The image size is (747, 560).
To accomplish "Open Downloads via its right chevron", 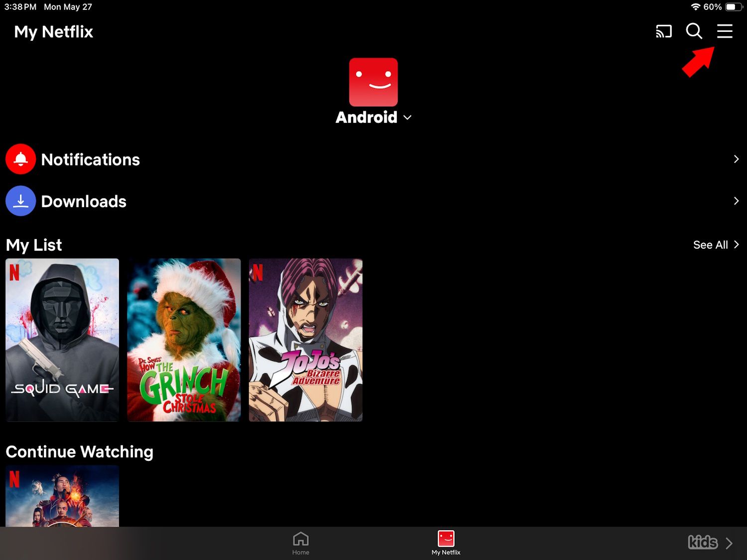I will (736, 201).
